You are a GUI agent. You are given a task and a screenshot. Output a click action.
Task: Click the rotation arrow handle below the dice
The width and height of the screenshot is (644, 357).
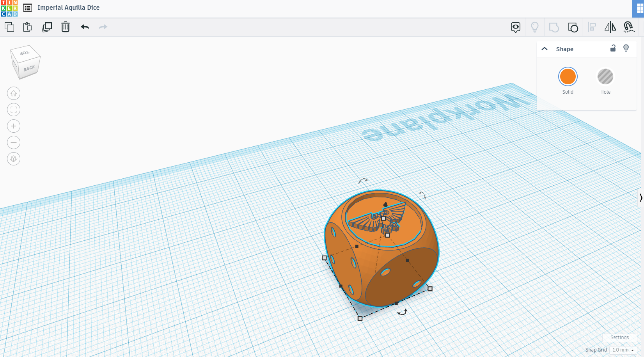pos(402,312)
